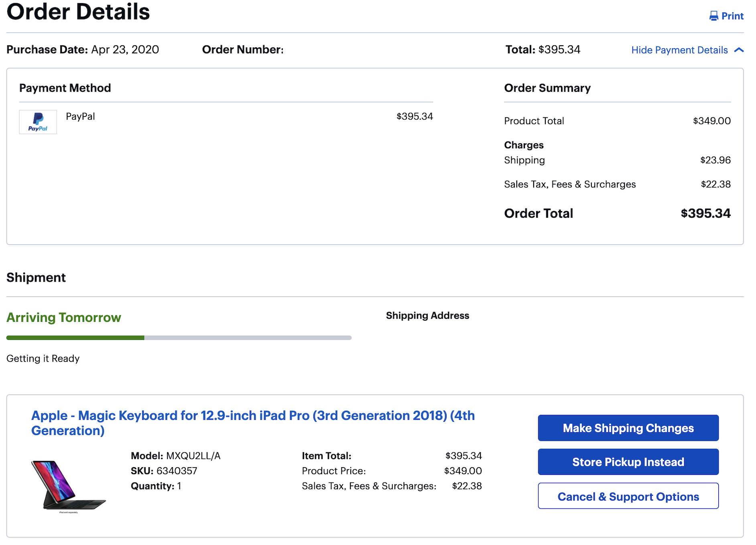Click the Order Total $395.34 amount
The width and height of the screenshot is (756, 545).
coord(705,214)
